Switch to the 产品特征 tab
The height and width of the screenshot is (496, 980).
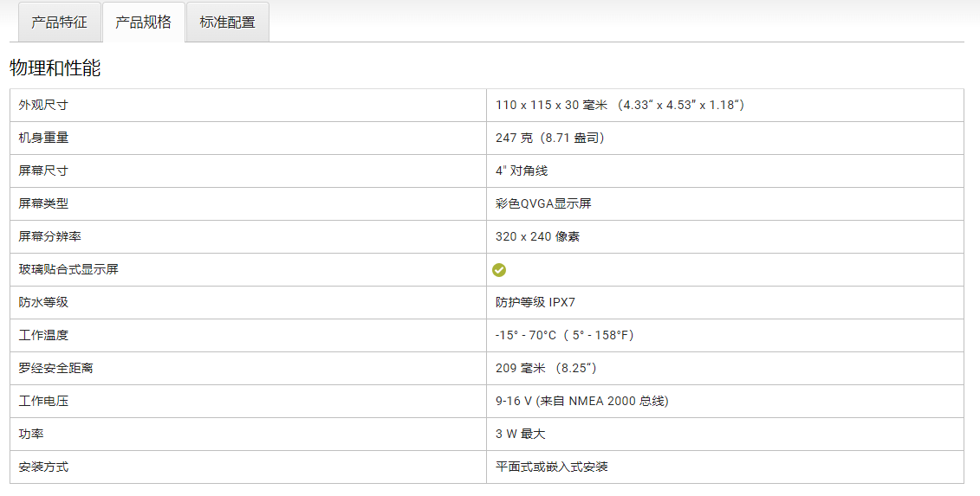coord(59,23)
